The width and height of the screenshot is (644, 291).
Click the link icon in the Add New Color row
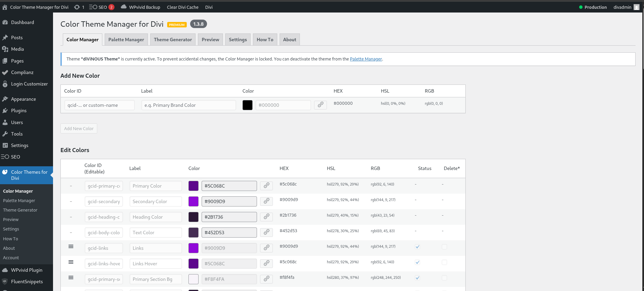click(x=320, y=105)
